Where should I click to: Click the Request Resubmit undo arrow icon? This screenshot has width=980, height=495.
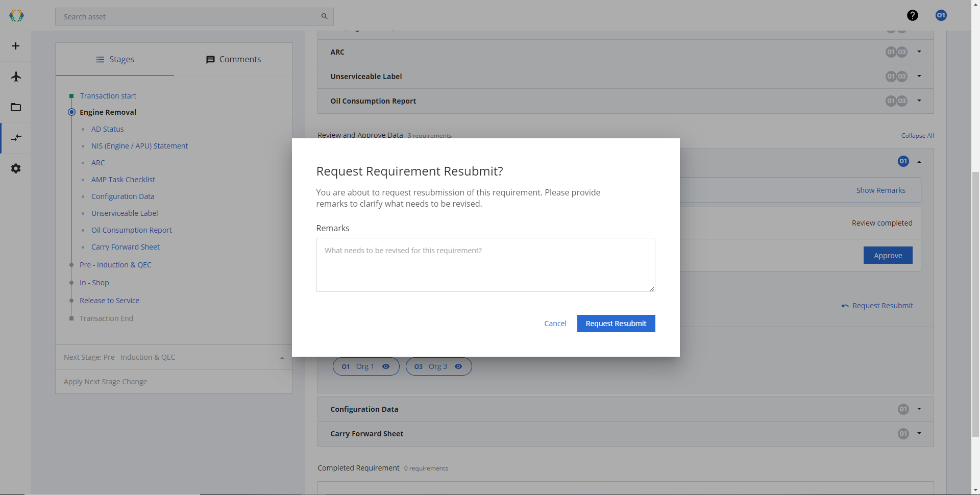[845, 306]
